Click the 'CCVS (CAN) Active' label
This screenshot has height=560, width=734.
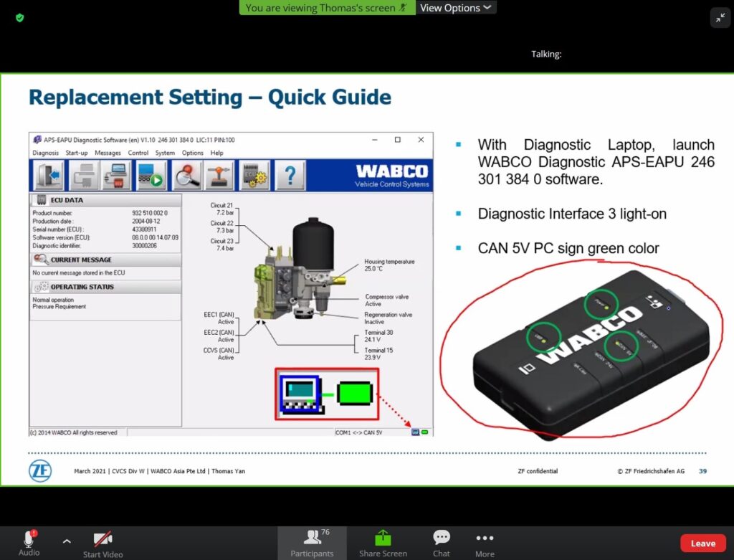pyautogui.click(x=219, y=353)
